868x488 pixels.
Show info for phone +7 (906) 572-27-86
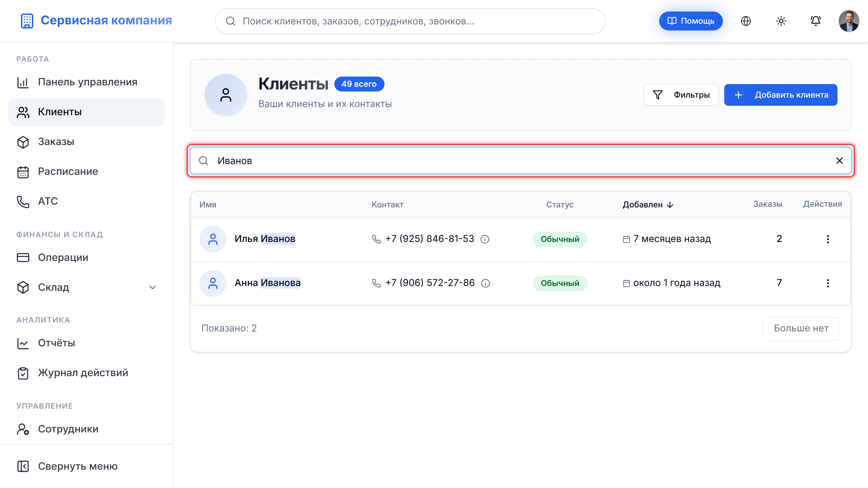point(486,284)
